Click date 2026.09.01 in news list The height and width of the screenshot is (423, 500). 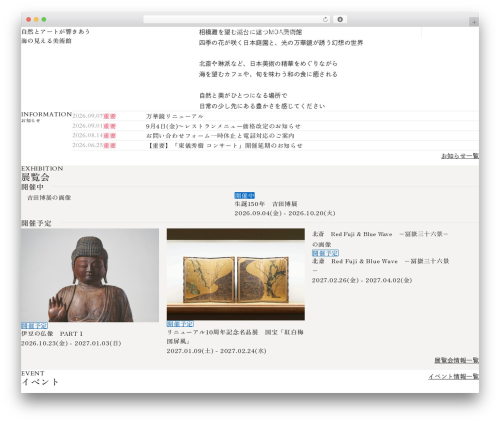(88, 126)
